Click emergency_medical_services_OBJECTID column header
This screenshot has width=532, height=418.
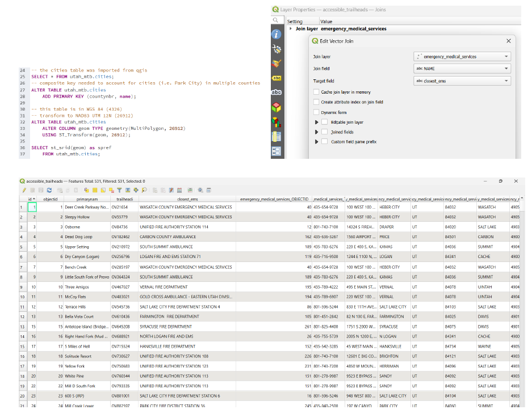pos(274,199)
